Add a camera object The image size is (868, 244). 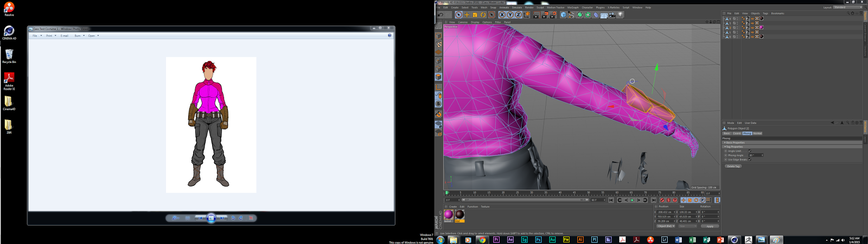612,15
